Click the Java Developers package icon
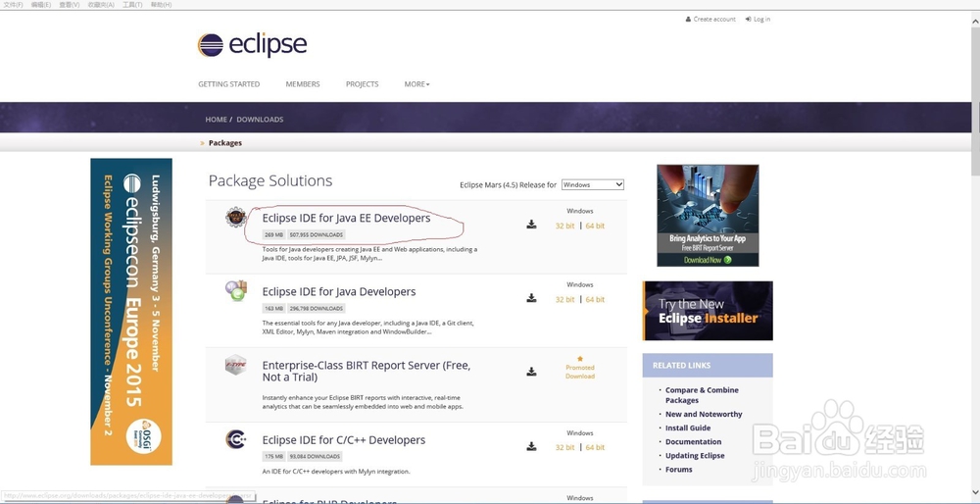 pos(236,291)
